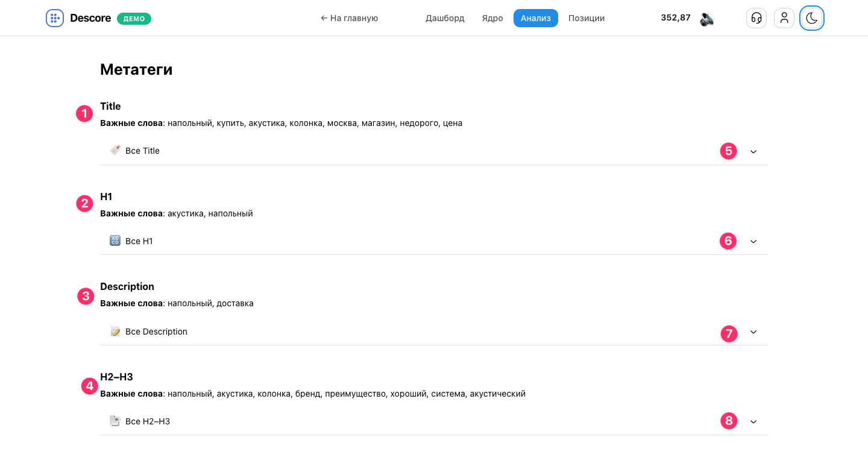Open the user profile icon
The height and width of the screenshot is (475, 868).
784,18
